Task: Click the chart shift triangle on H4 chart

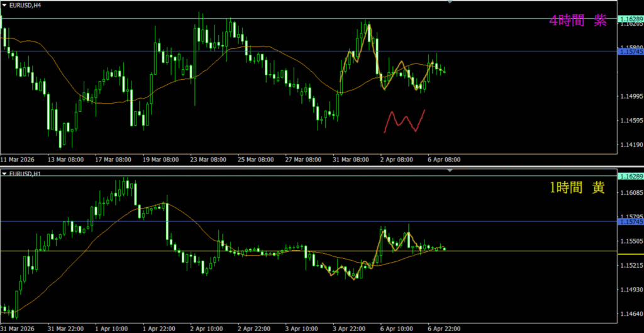Action: click(450, 3)
